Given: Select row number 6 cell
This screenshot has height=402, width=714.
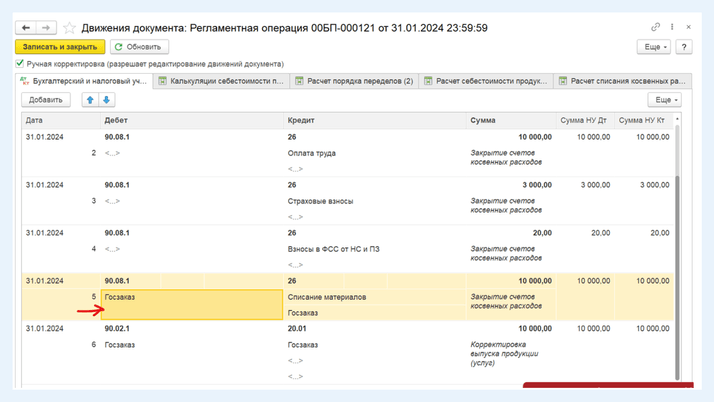Looking at the screenshot, I should [94, 345].
